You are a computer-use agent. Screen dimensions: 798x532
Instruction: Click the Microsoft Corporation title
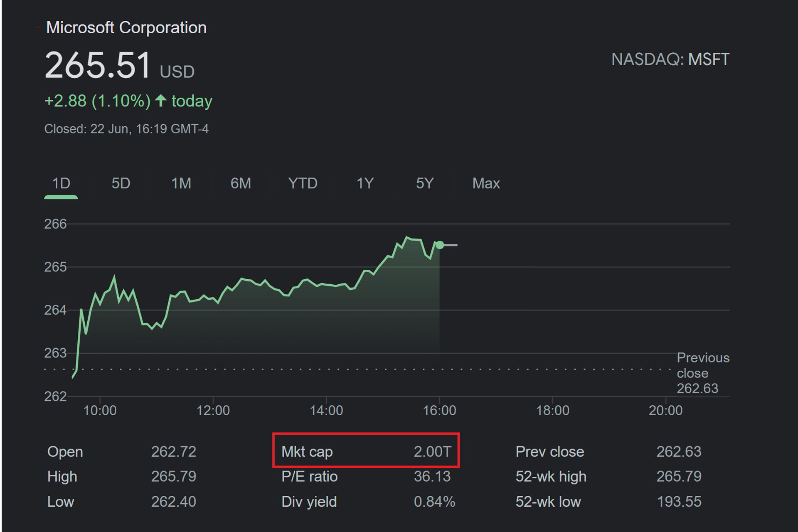(x=126, y=28)
